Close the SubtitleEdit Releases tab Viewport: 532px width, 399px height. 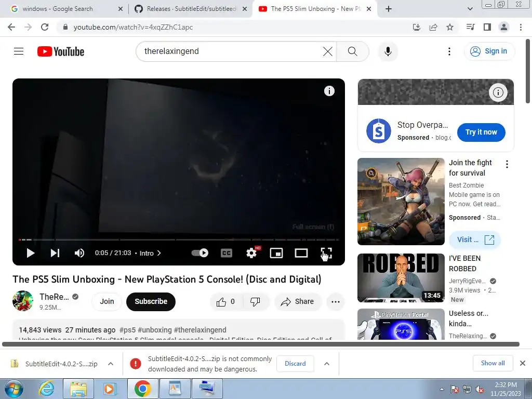245,9
